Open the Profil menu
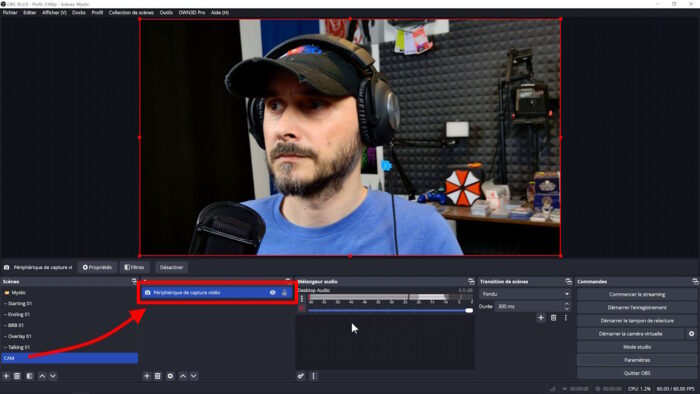This screenshot has width=700, height=394. 97,12
